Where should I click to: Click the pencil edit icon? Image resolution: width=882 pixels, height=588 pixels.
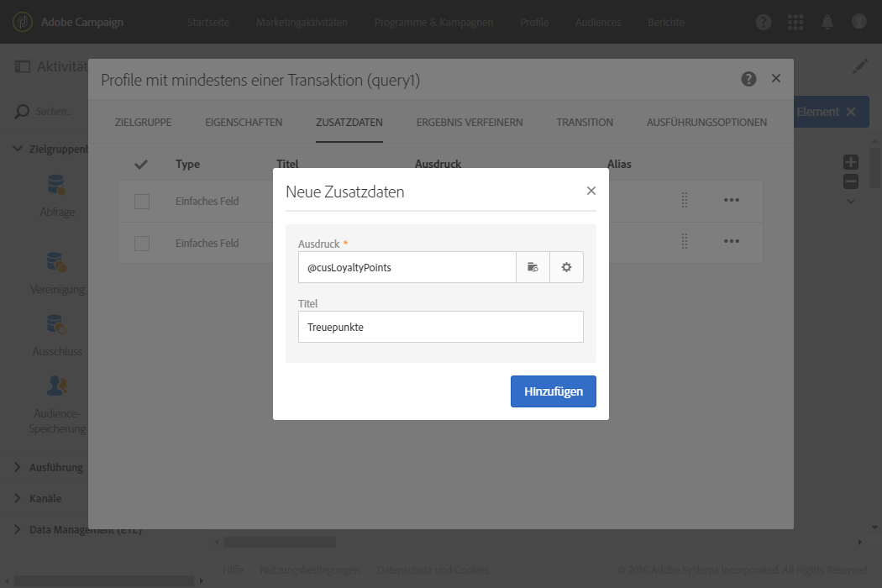pos(859,66)
